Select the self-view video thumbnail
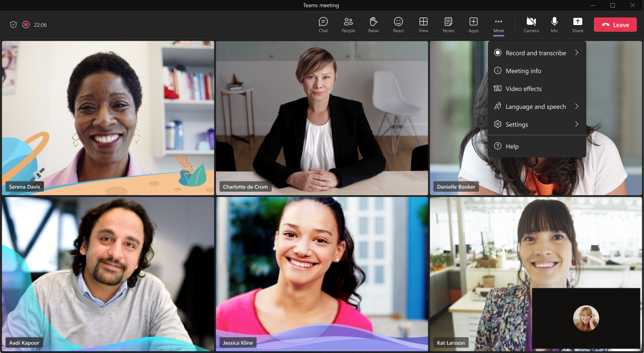The height and width of the screenshot is (353, 644). click(x=586, y=318)
